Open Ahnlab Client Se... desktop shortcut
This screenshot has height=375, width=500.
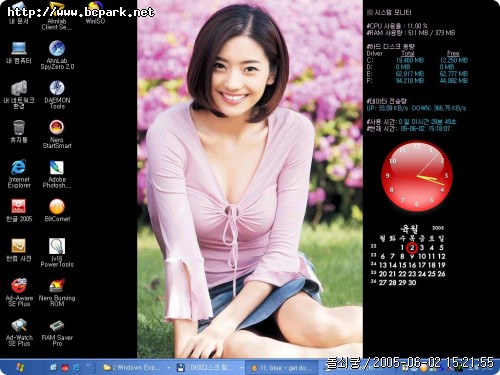point(57,15)
